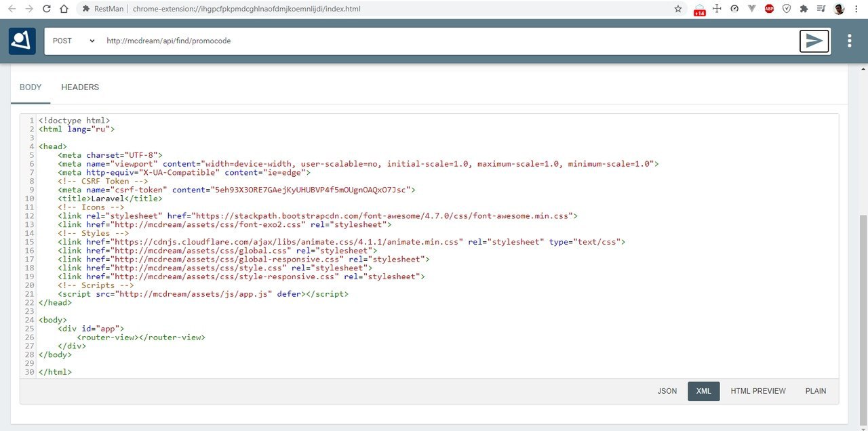Click the X-UA-Compatible meta line
The width and height of the screenshot is (868, 431).
[x=184, y=173]
